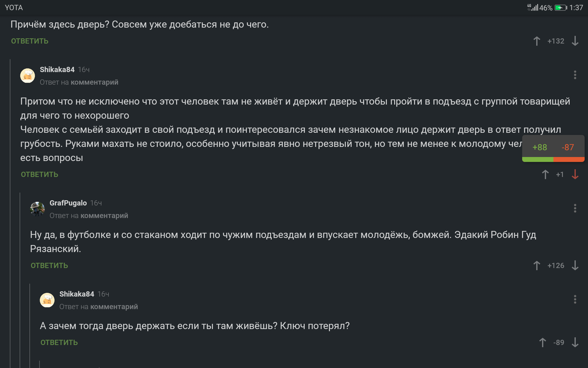
Task: Downvote Shikaka84's reply rated -89
Action: click(575, 343)
